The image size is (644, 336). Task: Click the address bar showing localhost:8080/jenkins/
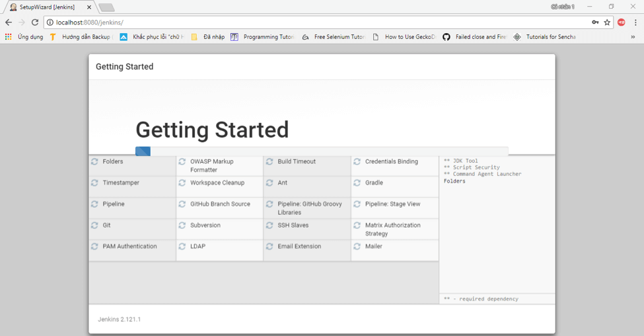tap(317, 22)
